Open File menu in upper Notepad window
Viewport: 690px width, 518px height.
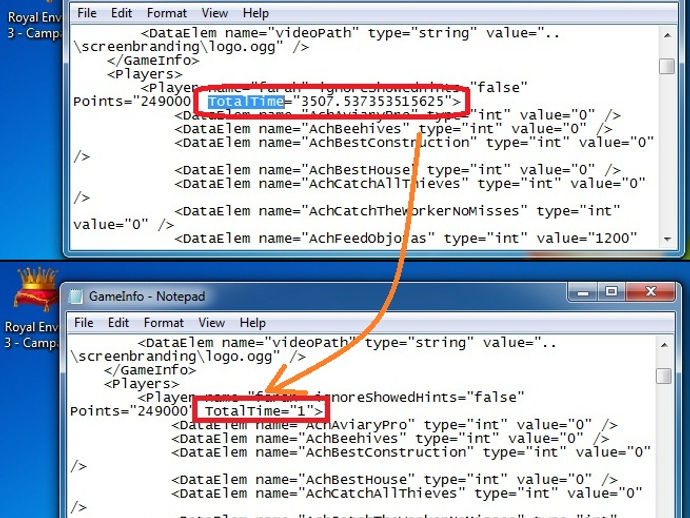point(87,13)
